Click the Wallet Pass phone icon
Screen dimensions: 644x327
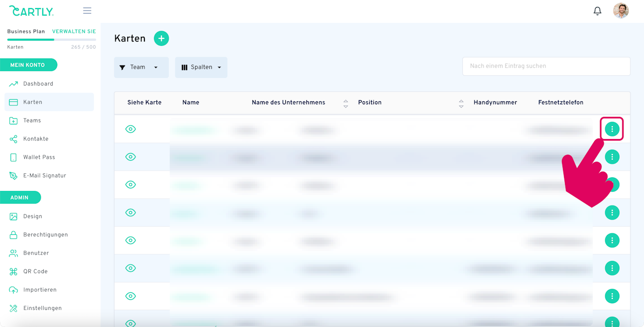click(14, 157)
